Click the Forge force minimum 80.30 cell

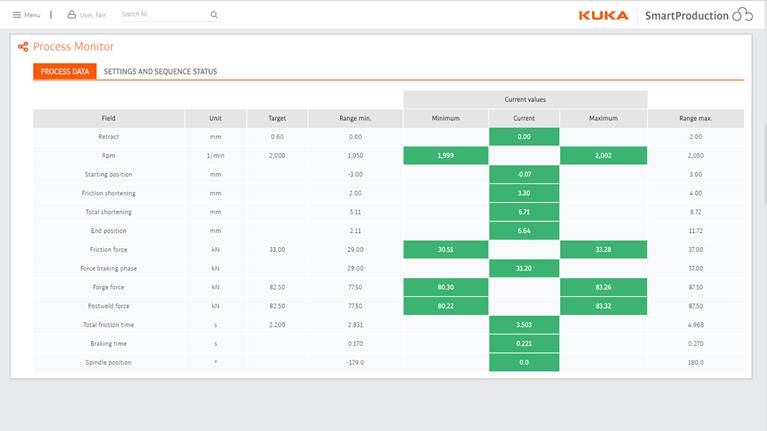pyautogui.click(x=445, y=287)
